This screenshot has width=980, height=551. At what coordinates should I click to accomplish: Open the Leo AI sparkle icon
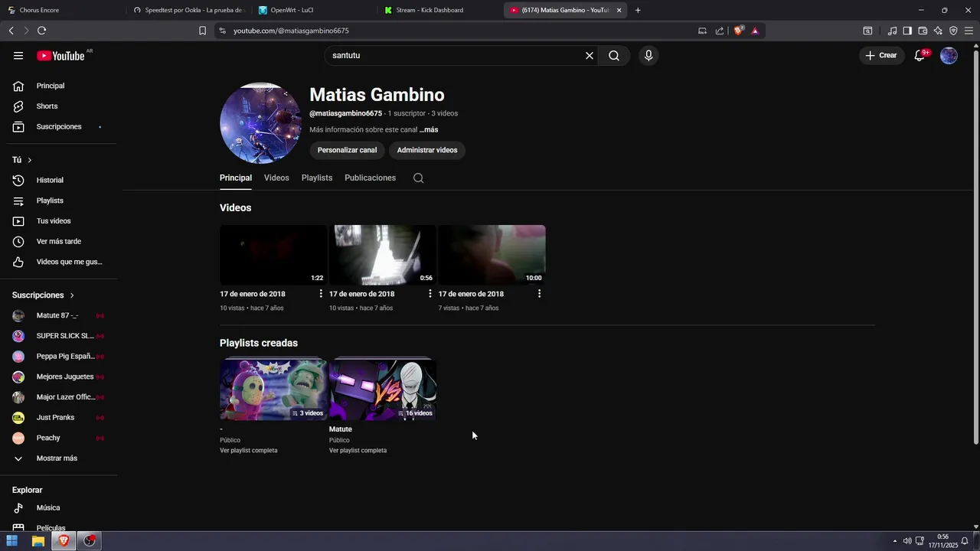click(x=938, y=31)
